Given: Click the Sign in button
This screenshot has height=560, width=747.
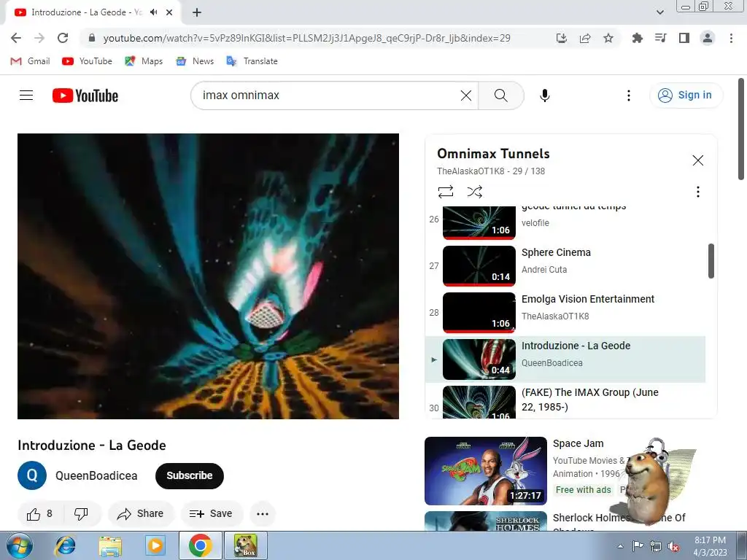Looking at the screenshot, I should tap(686, 96).
